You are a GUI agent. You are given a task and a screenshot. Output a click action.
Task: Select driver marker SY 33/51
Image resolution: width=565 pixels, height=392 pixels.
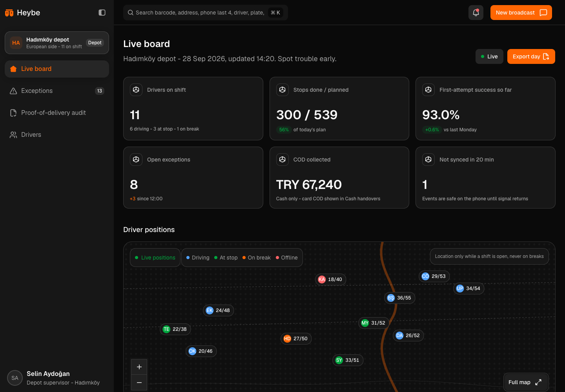point(348,360)
